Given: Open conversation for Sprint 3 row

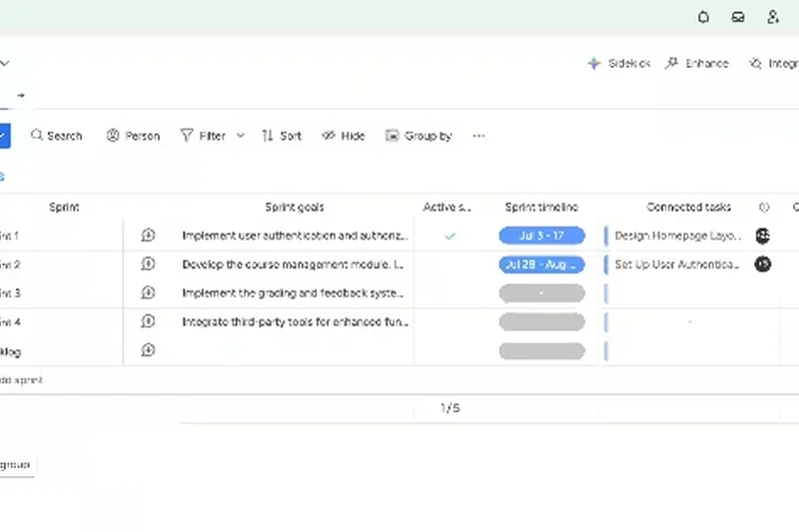Looking at the screenshot, I should click(148, 292).
